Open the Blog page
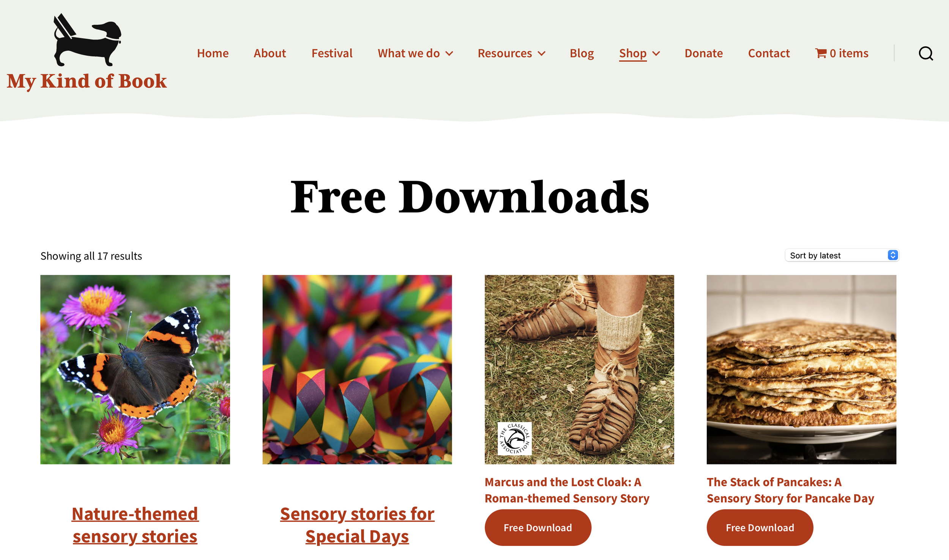This screenshot has width=949, height=560. click(x=582, y=53)
